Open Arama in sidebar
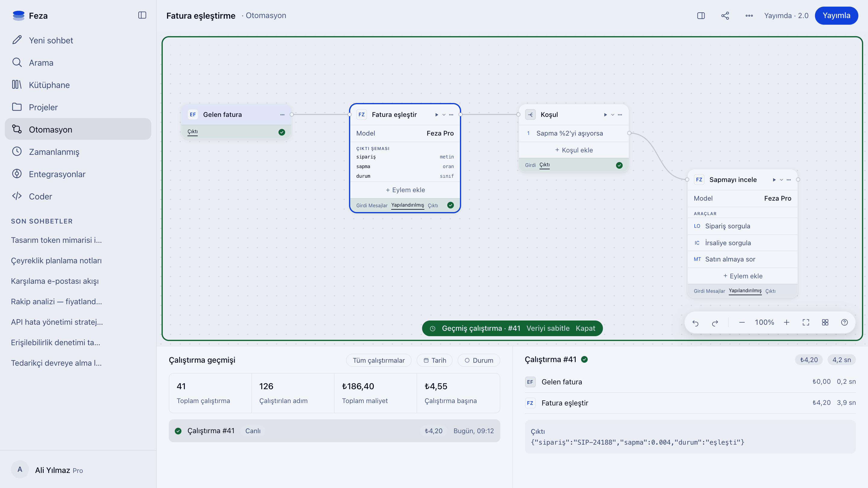The width and height of the screenshot is (868, 488). (78, 63)
